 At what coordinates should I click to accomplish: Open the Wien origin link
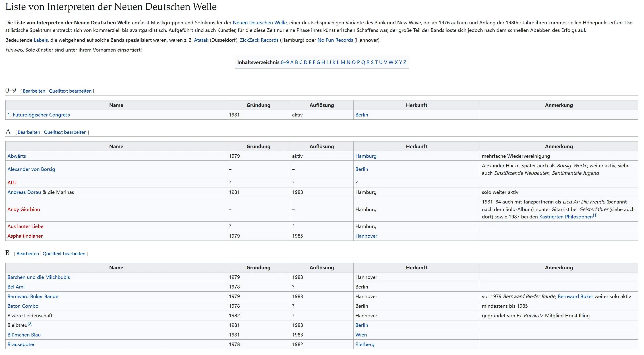361,335
